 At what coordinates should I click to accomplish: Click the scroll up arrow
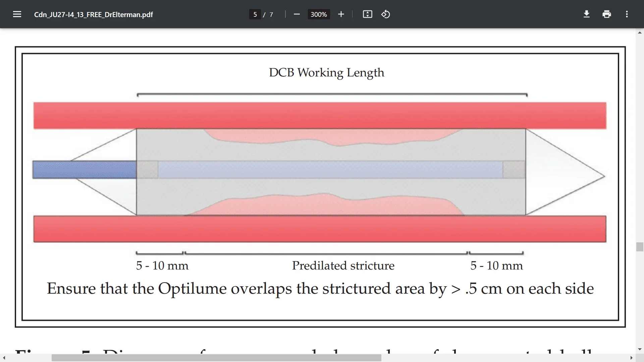coord(640,33)
